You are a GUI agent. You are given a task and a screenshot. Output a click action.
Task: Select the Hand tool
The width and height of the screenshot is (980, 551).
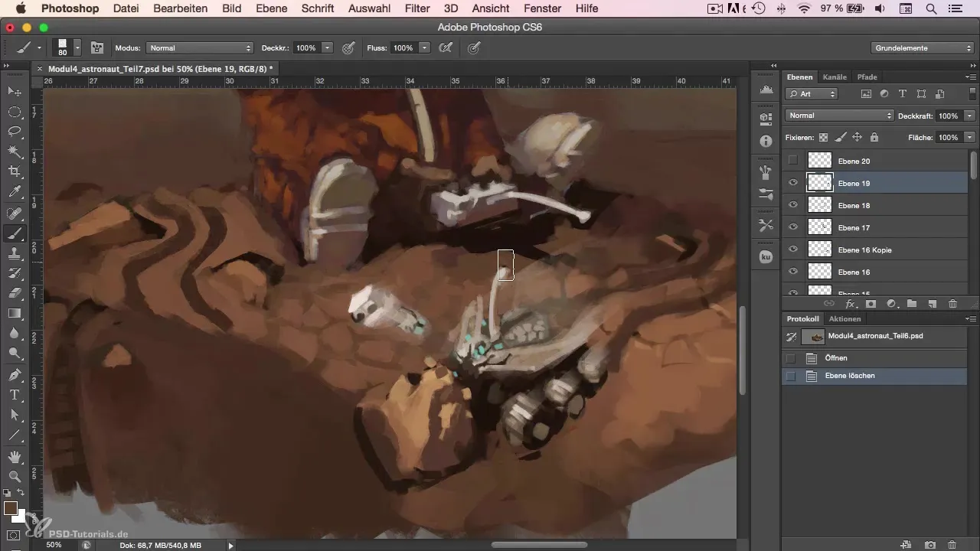coord(15,457)
